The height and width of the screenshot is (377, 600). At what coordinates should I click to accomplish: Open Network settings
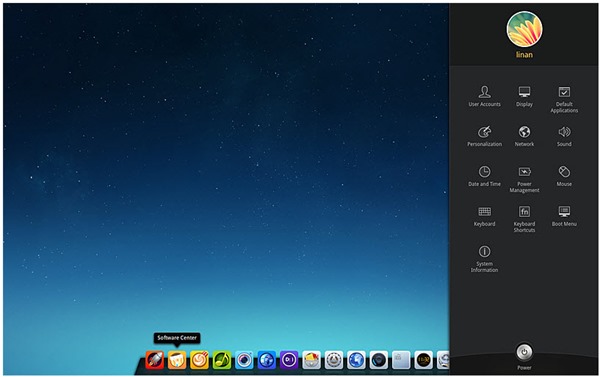524,136
